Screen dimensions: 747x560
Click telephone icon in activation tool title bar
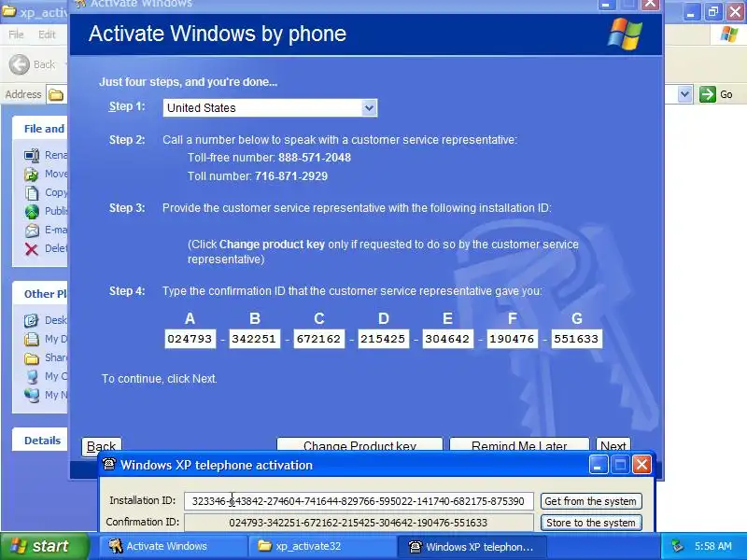(109, 464)
